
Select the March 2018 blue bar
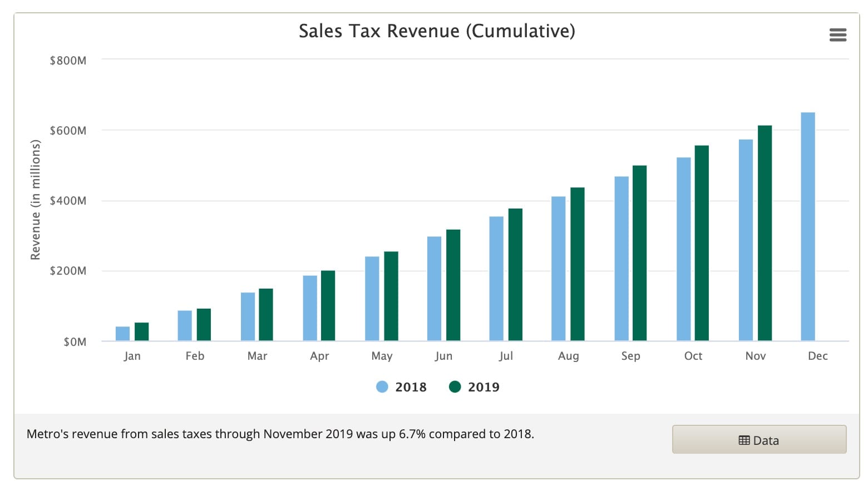pos(248,316)
